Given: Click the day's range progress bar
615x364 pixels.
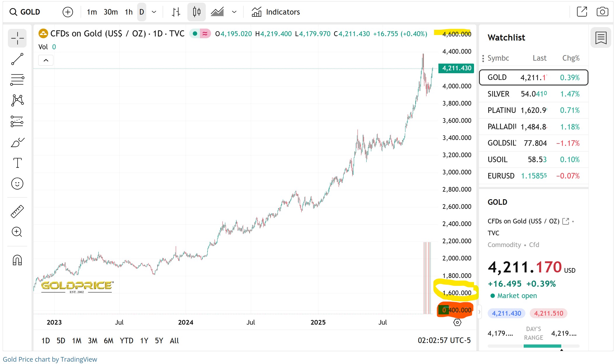Looking at the screenshot, I should click(x=534, y=346).
